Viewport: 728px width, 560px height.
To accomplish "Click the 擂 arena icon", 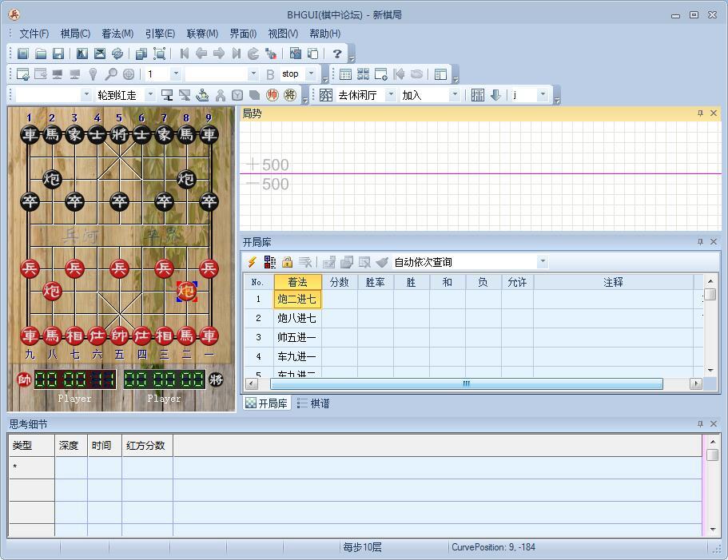I will tap(477, 95).
